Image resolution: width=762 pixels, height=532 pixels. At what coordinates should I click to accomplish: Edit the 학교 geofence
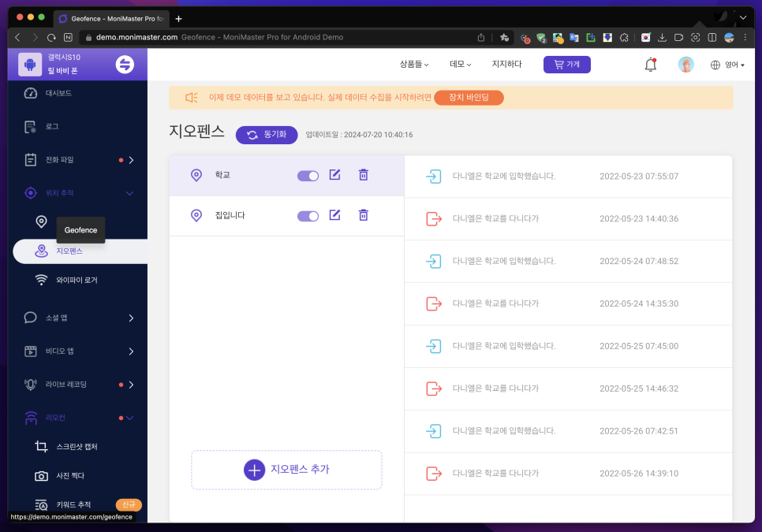pos(334,175)
